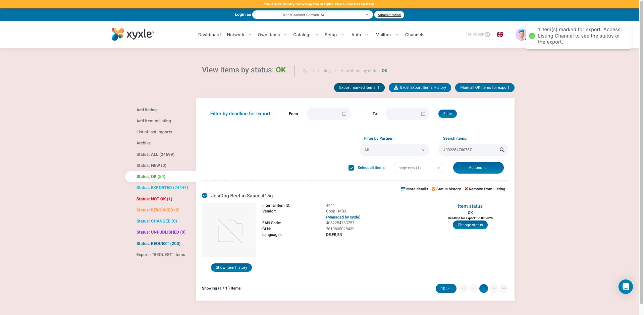Click the item placeholder image thumbnail

229,230
